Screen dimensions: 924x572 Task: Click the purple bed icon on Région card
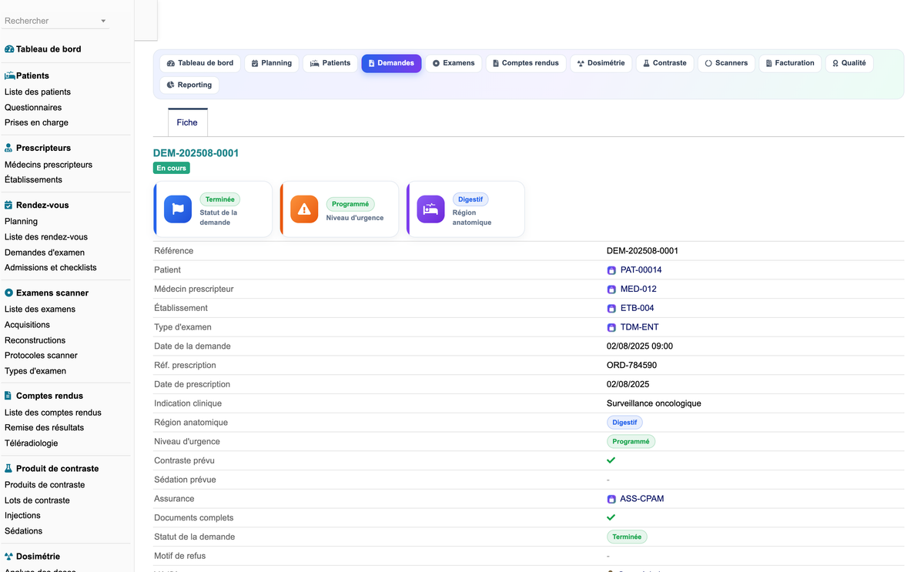pyautogui.click(x=431, y=209)
